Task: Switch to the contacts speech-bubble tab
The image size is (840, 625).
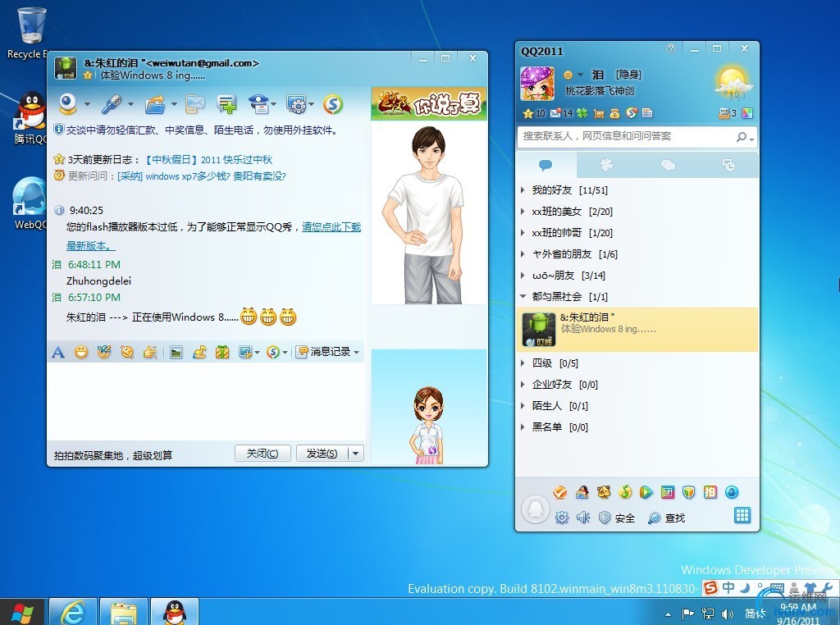Action: pos(546,165)
